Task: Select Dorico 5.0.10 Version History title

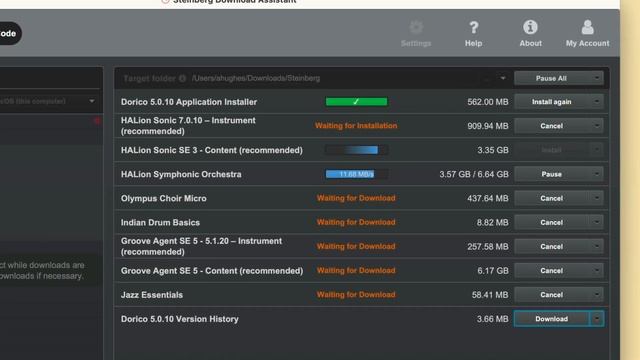Action: pos(180,319)
